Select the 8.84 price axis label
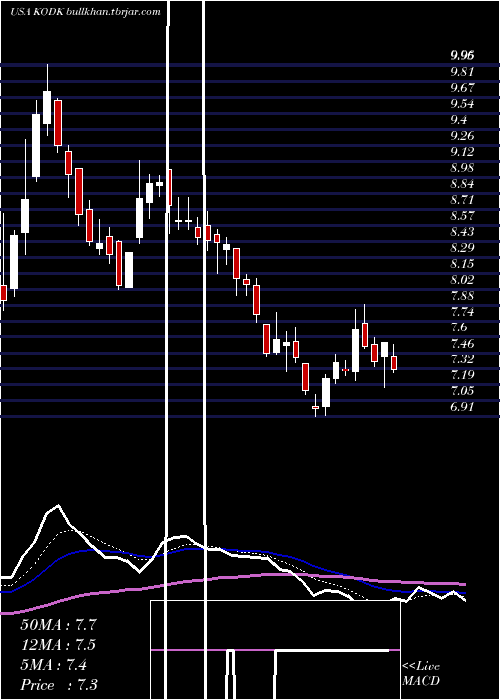 tap(462, 184)
